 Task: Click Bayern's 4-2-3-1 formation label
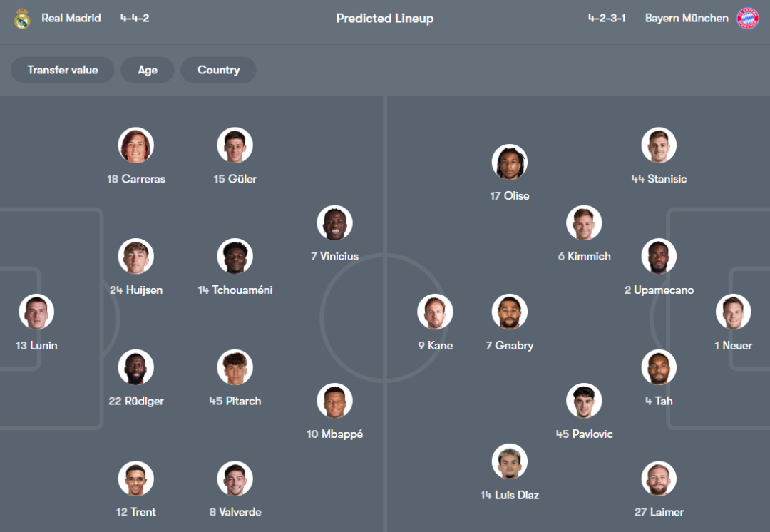pos(607,18)
